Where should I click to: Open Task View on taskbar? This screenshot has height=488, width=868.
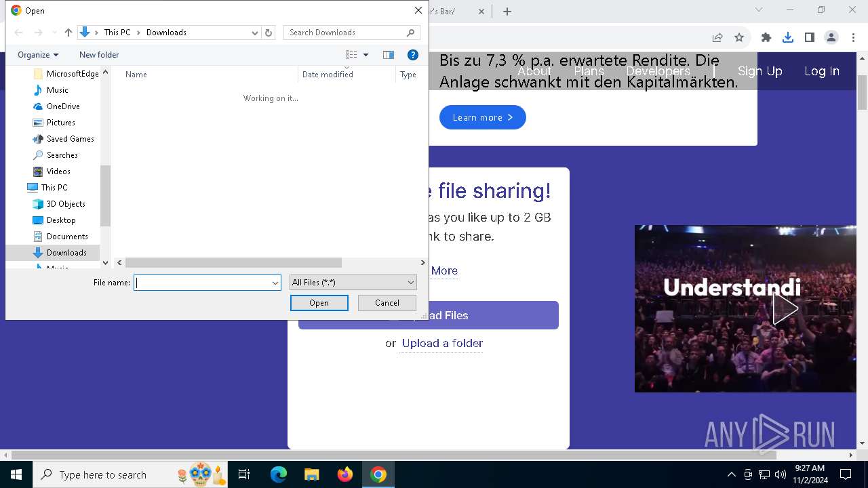244,474
